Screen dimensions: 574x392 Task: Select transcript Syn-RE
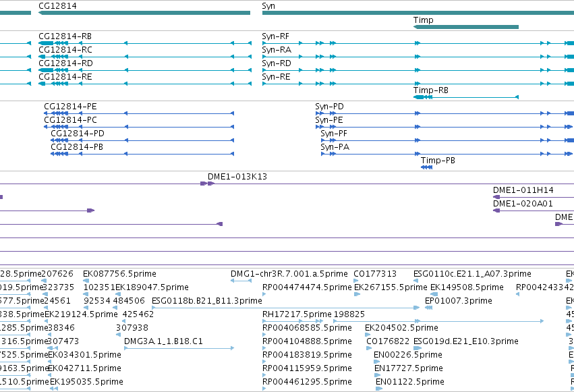pos(276,77)
